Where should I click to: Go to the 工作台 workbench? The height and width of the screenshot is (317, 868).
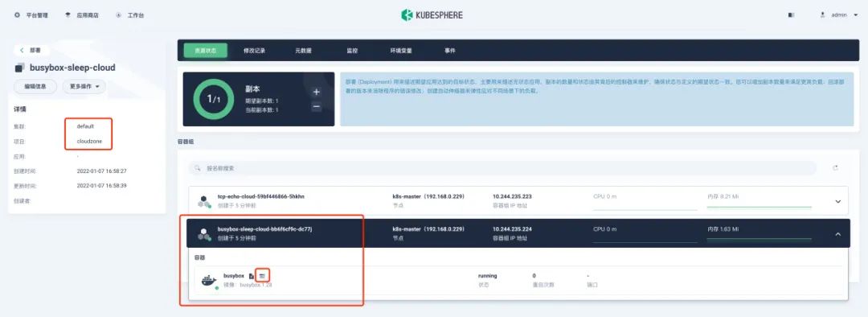tap(130, 15)
